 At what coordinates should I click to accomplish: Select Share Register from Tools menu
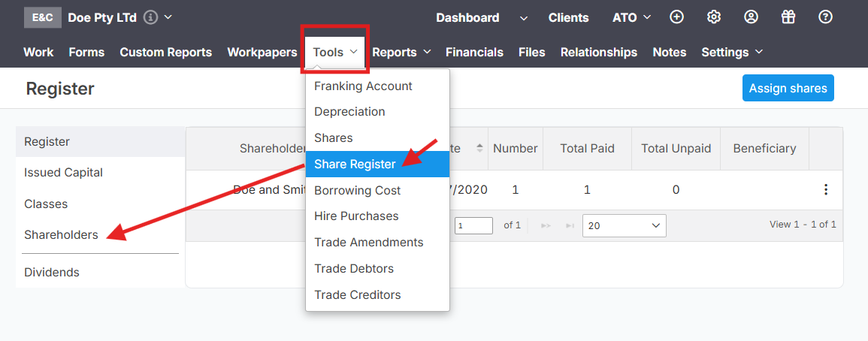[x=377, y=164]
